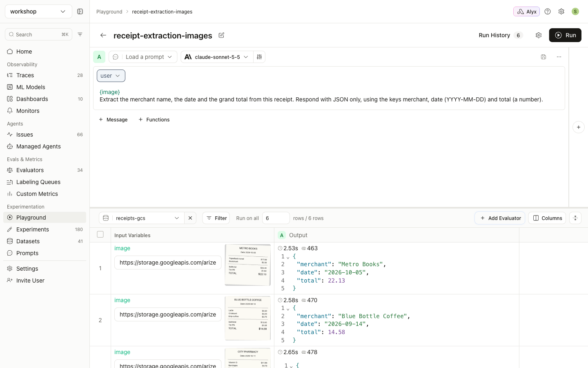
Task: Open the receipts-gcs dataset dropdown
Action: 142,218
